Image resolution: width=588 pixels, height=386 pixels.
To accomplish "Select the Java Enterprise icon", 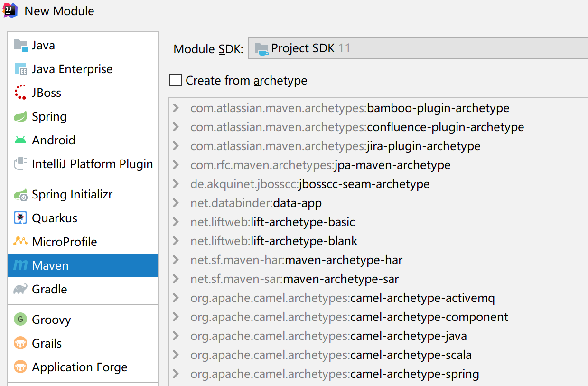I will 20,69.
